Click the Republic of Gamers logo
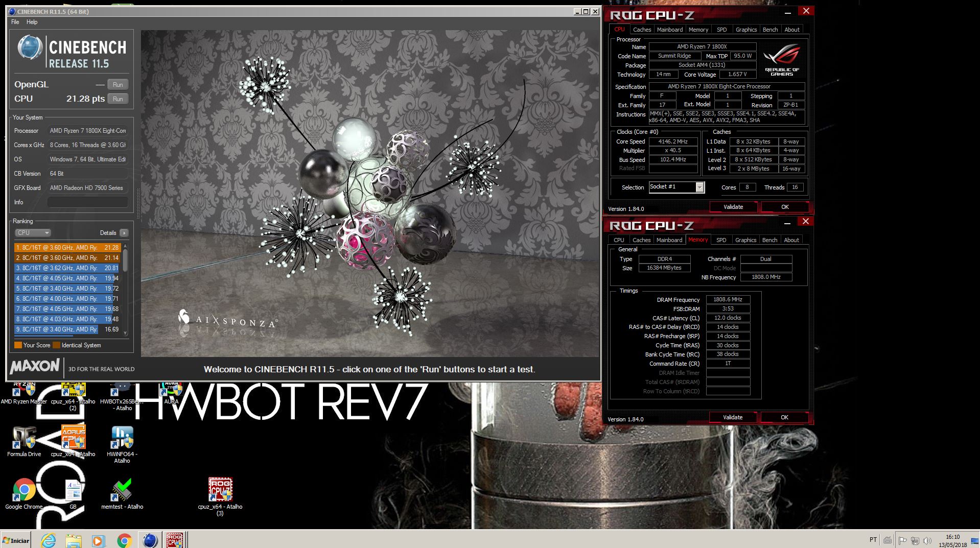This screenshot has height=548, width=980. [x=782, y=60]
